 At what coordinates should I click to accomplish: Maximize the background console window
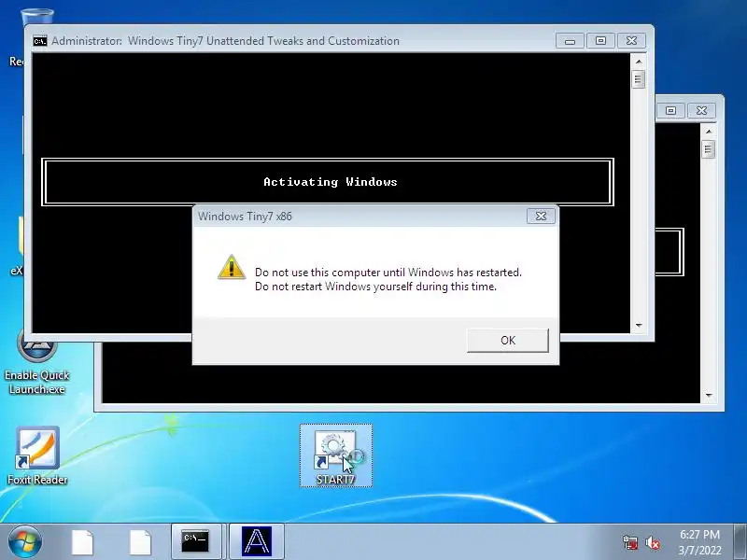pyautogui.click(x=670, y=110)
